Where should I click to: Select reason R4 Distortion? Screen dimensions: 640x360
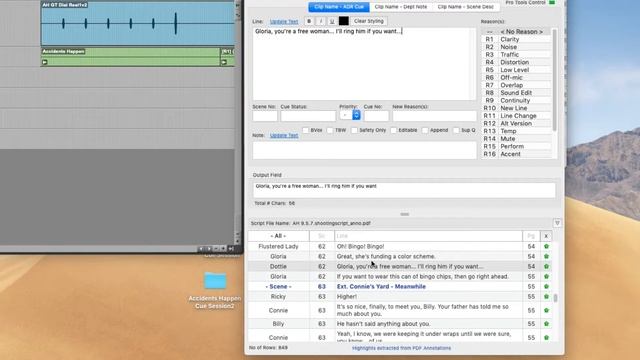point(516,62)
